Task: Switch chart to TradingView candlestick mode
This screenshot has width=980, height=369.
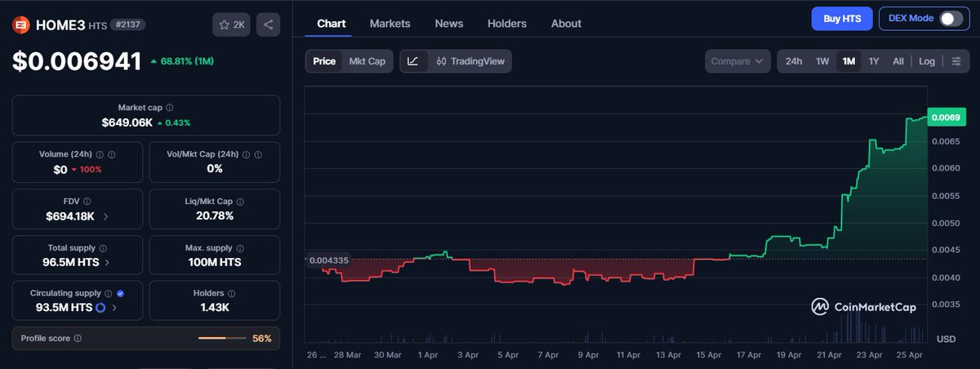Action: 470,61
